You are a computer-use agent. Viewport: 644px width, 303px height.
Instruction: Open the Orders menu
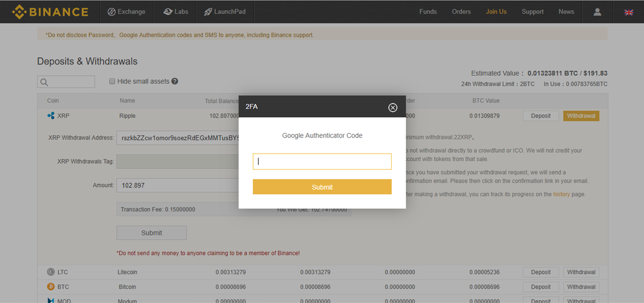pyautogui.click(x=461, y=12)
